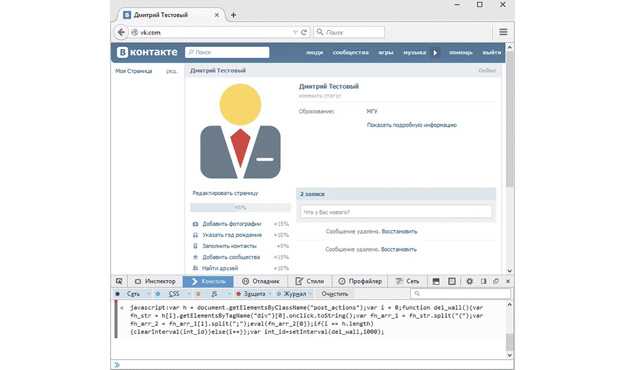Click the выйти logout link

pyautogui.click(x=491, y=53)
